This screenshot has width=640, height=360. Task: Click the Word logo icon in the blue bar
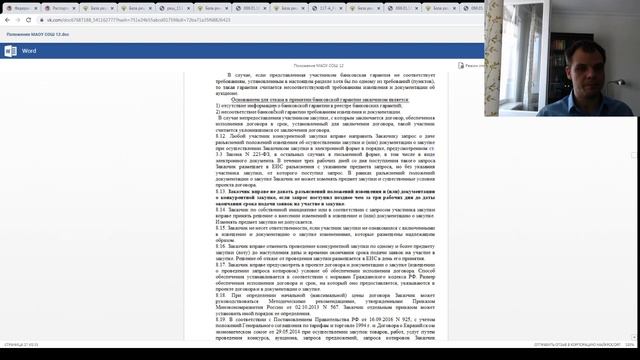point(11,51)
